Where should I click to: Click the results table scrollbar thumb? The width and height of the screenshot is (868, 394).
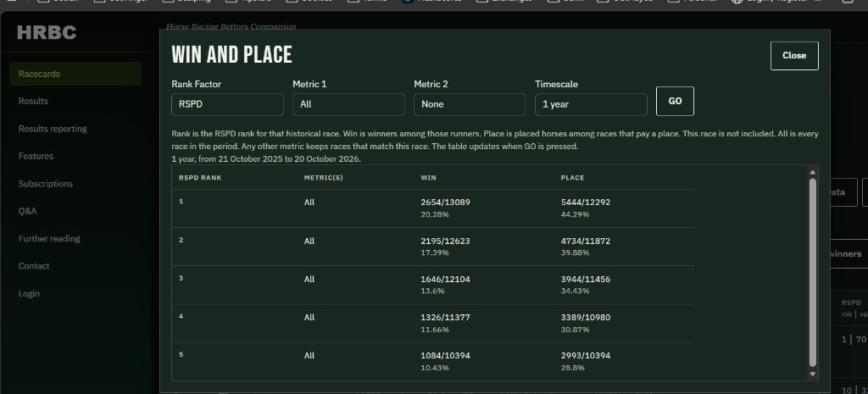pyautogui.click(x=813, y=272)
